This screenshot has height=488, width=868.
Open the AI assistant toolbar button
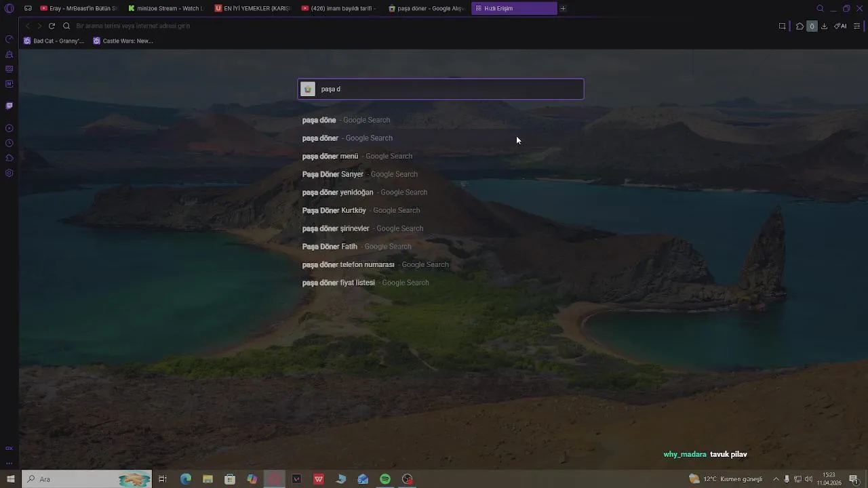pyautogui.click(x=840, y=26)
